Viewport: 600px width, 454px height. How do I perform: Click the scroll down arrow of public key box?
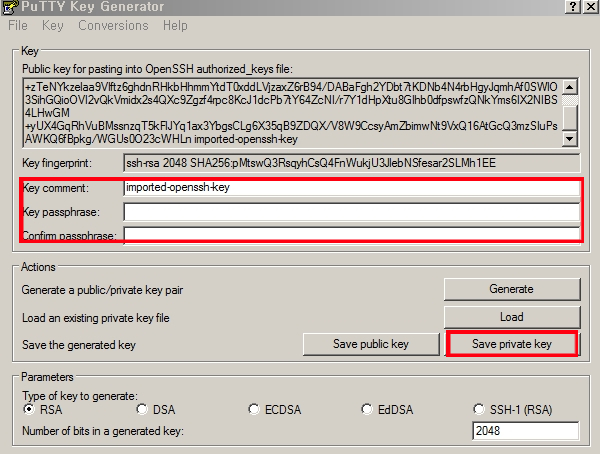pos(570,139)
